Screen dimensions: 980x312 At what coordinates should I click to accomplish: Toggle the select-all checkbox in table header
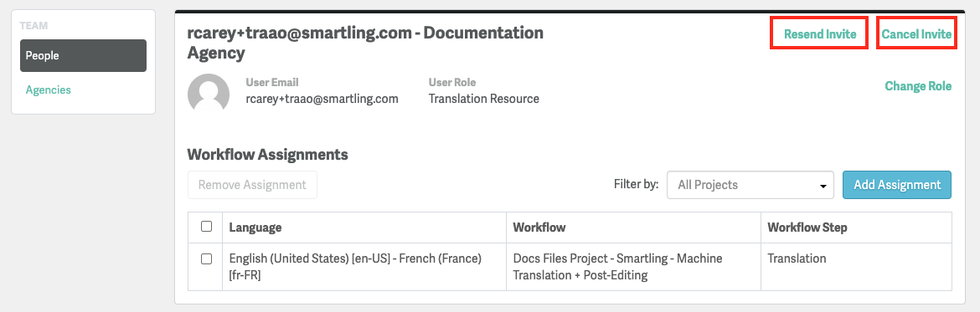[206, 227]
